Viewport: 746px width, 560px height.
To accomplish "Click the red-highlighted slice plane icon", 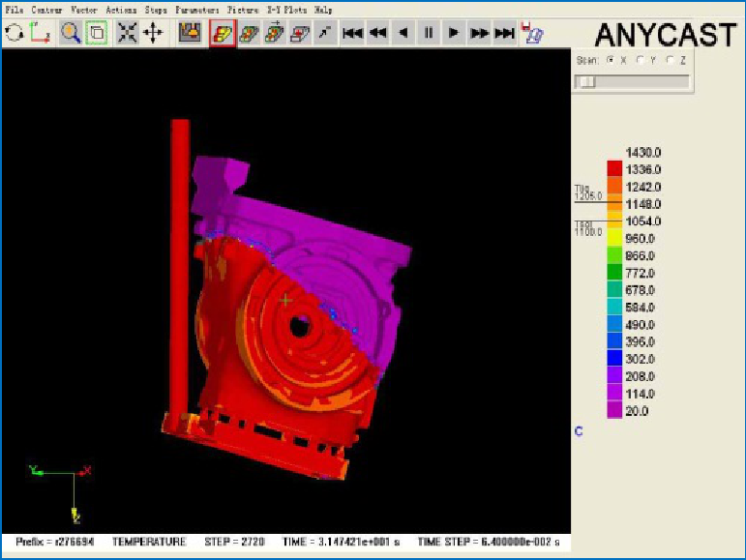I will pos(223,33).
